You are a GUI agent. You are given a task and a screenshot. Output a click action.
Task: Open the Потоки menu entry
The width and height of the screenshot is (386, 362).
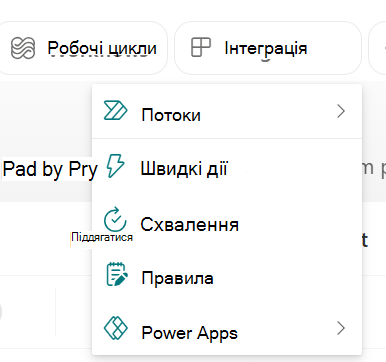coord(227,112)
